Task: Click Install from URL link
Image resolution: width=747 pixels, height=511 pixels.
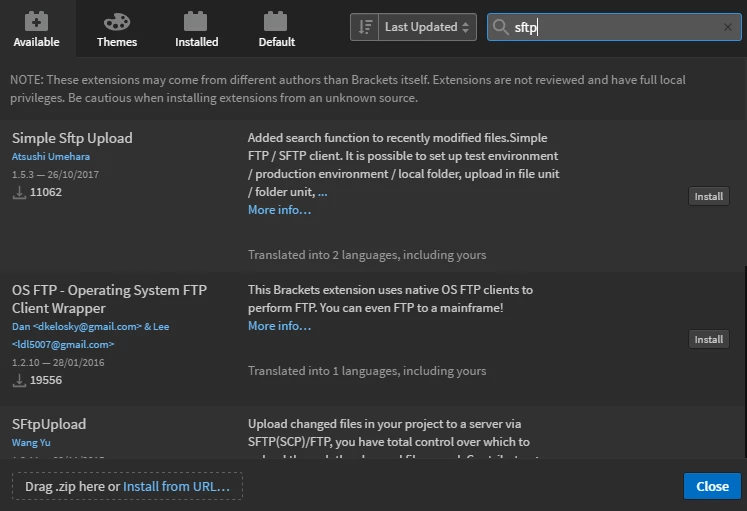Action: pos(176,486)
